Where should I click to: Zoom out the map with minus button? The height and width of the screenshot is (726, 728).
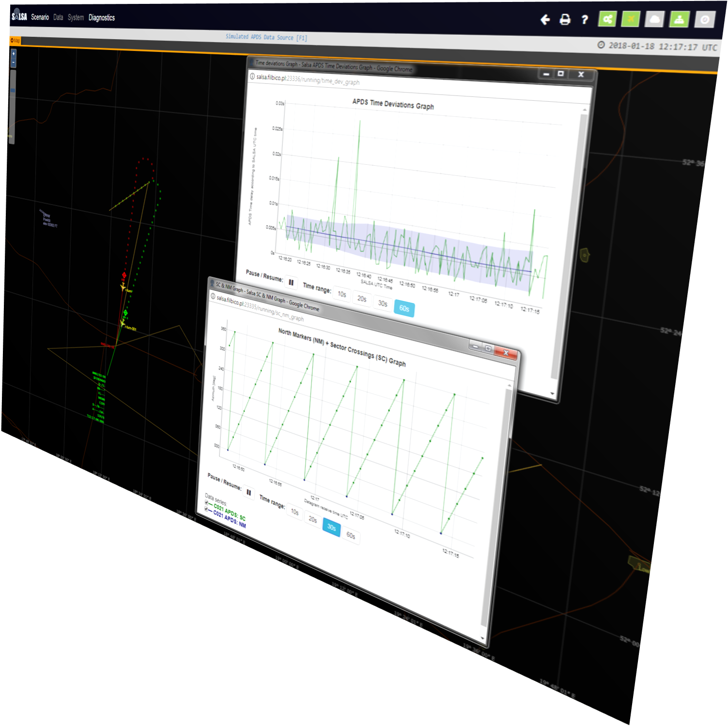(x=14, y=63)
